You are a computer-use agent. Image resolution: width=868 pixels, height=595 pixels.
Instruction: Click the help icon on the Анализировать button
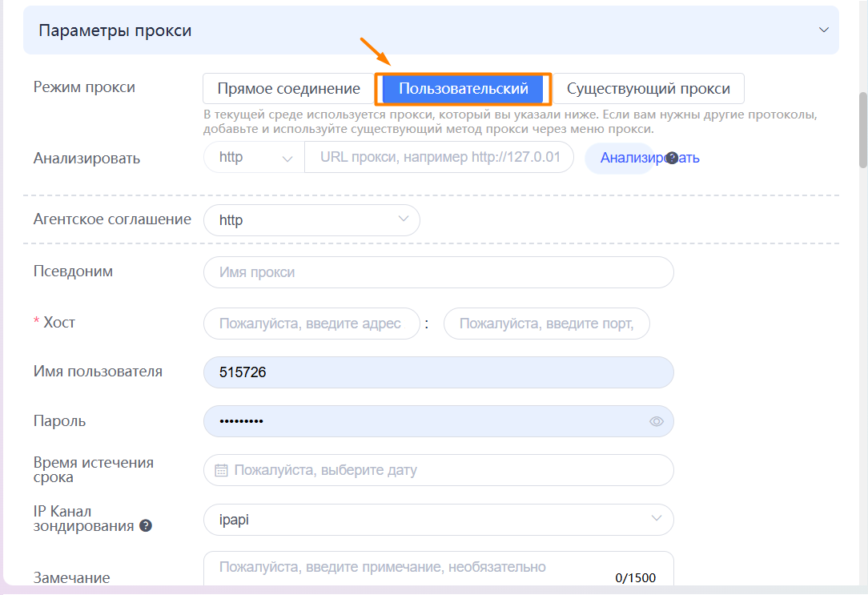[x=672, y=159]
